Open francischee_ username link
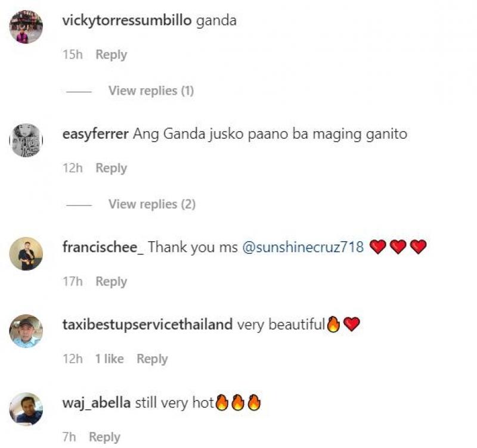The width and height of the screenshot is (477, 448). pos(103,247)
